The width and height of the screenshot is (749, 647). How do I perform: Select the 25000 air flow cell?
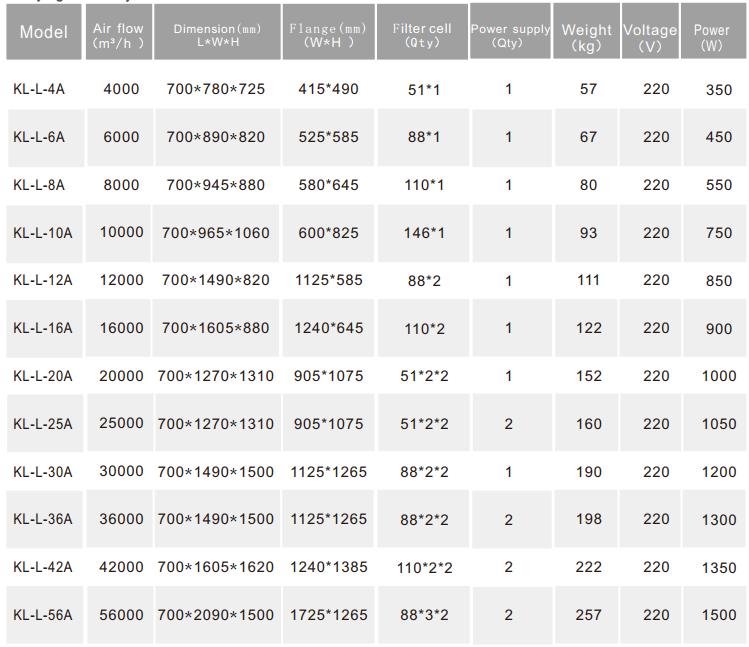(121, 424)
